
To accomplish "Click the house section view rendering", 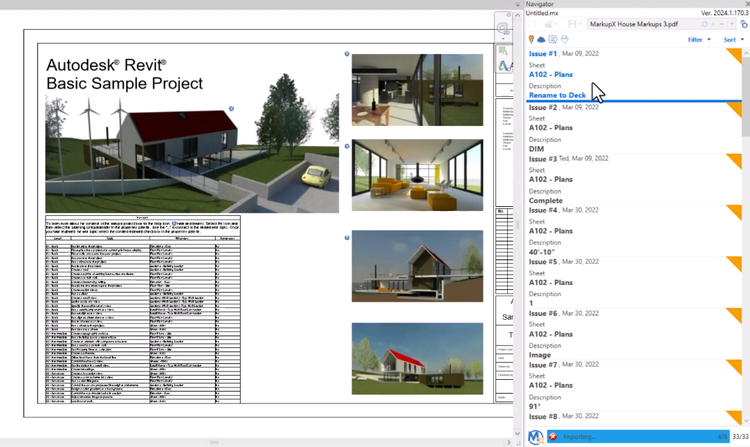I will pos(418,266).
